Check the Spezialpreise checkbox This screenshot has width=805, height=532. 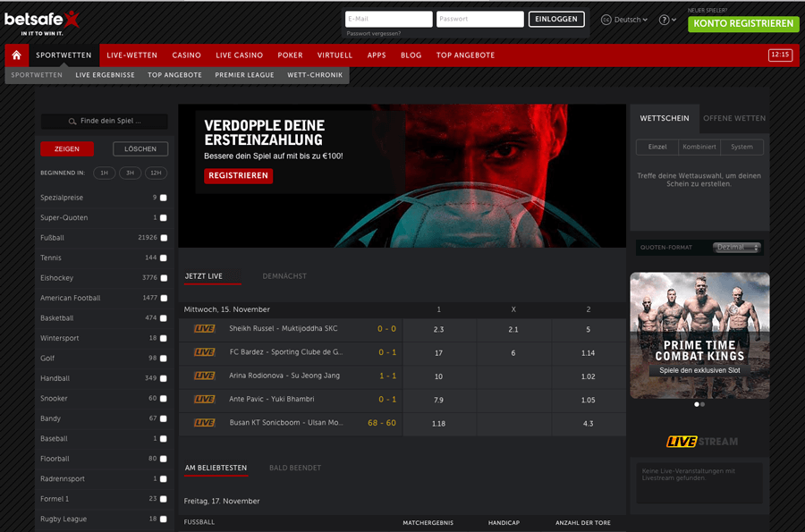click(164, 198)
